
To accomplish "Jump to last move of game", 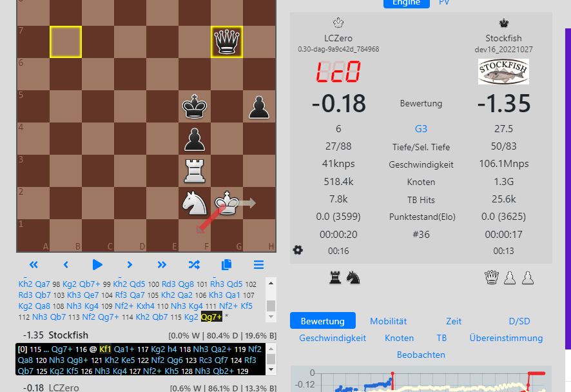I will point(162,264).
